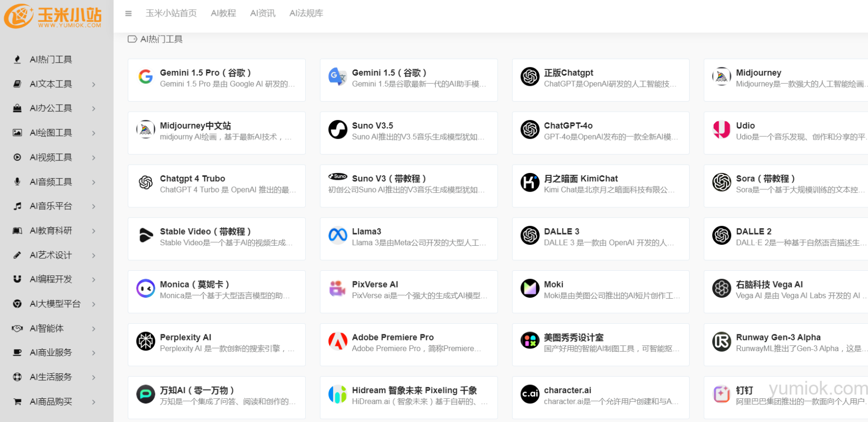Screen dimensions: 868x422
Task: Click the 玉米小站 logo
Action: pos(53,16)
